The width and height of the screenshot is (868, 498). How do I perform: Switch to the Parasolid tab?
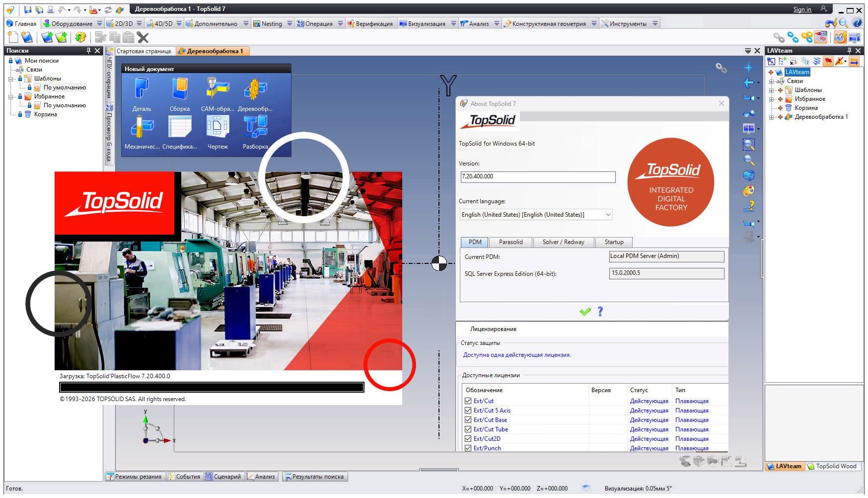coord(510,242)
